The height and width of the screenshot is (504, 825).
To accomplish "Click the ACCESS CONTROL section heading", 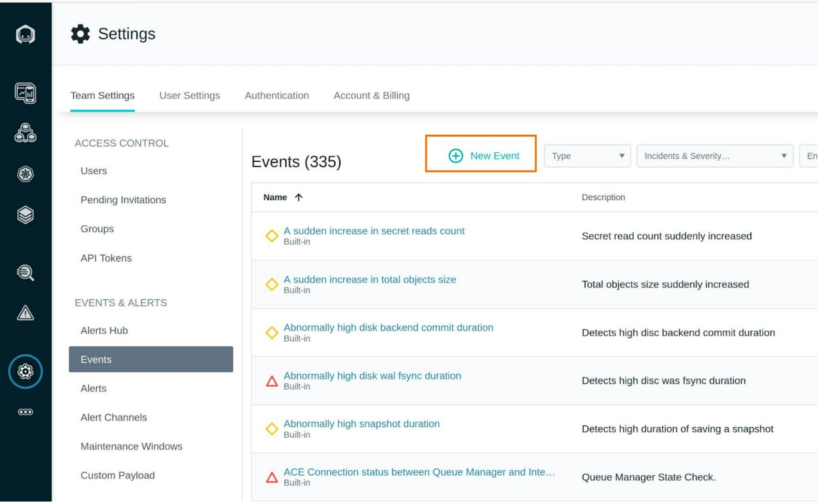I will 122,144.
